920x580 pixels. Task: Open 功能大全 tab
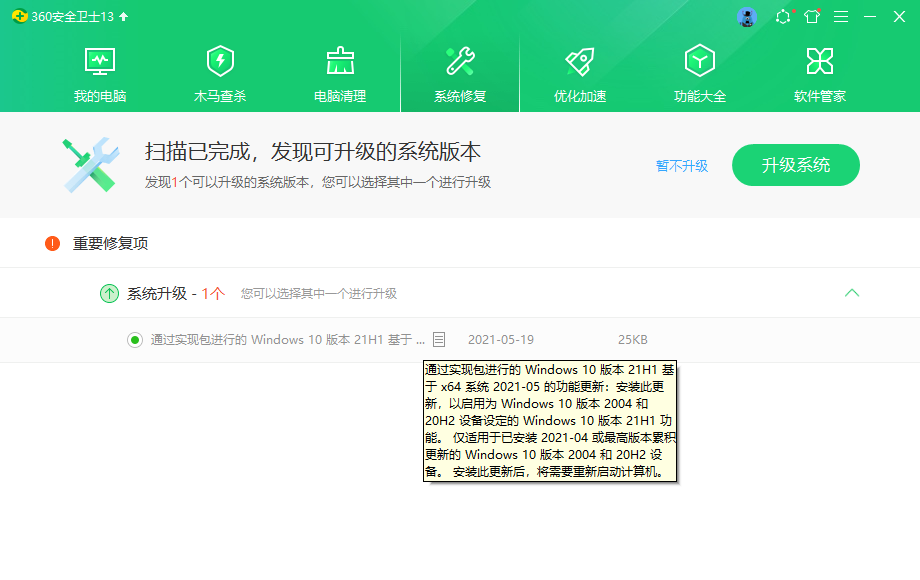pyautogui.click(x=699, y=74)
